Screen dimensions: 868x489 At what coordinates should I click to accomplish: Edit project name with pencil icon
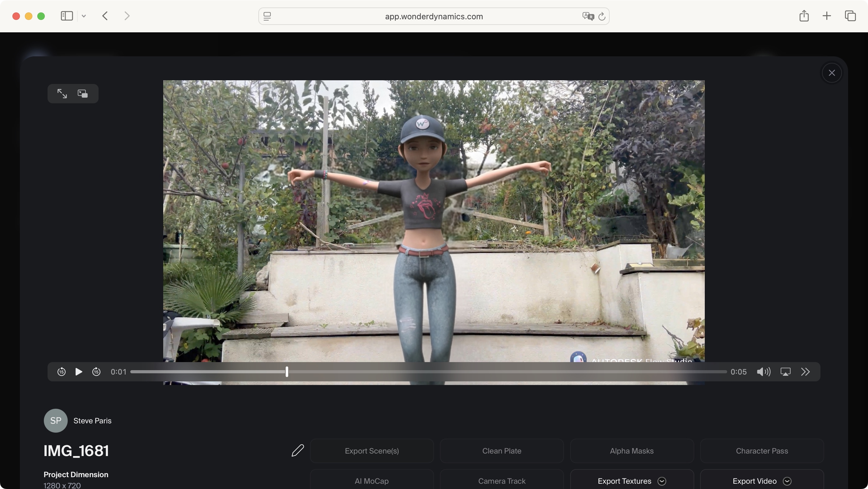tap(298, 450)
